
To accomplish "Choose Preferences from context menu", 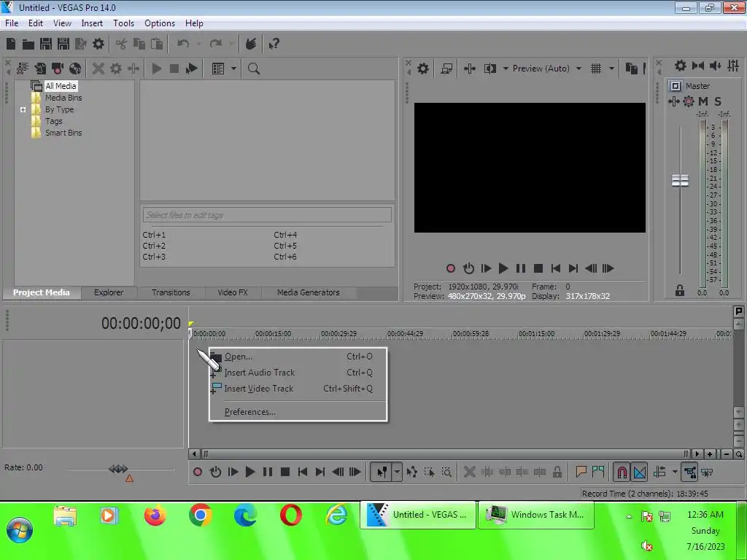I will 298,412.
